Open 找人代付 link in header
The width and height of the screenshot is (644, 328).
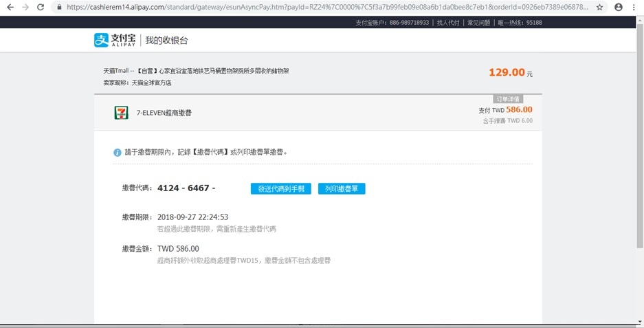pyautogui.click(x=447, y=23)
